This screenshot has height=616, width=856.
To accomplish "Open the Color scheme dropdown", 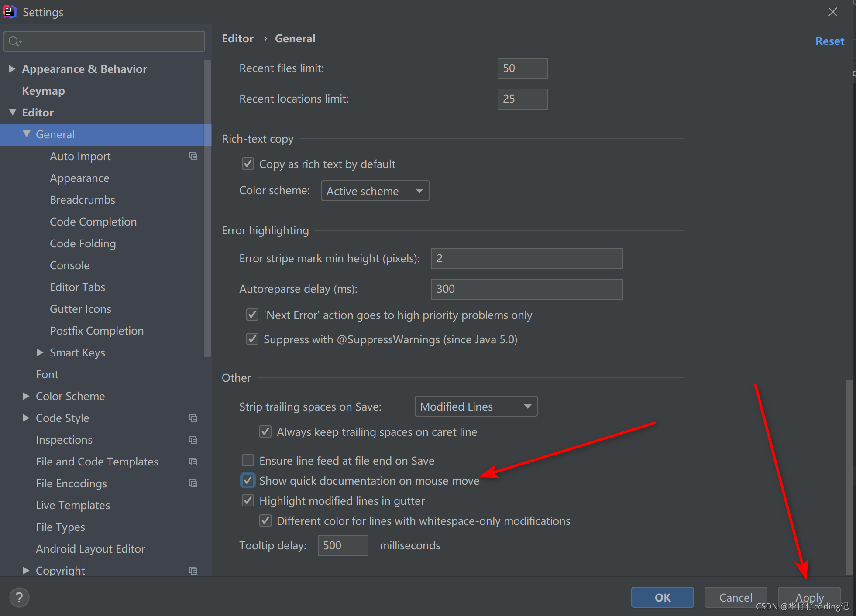I will pos(375,191).
